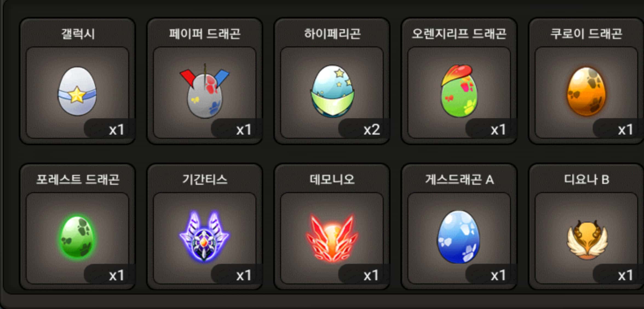Click the x2 count on 하이페리곤
The image size is (644, 309).
372,130
